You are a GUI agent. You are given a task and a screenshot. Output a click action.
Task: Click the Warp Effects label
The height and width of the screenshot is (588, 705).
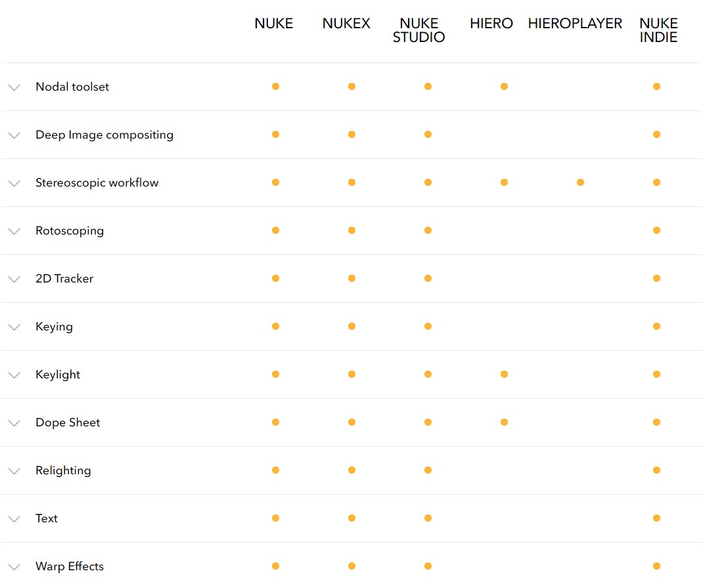click(x=70, y=566)
